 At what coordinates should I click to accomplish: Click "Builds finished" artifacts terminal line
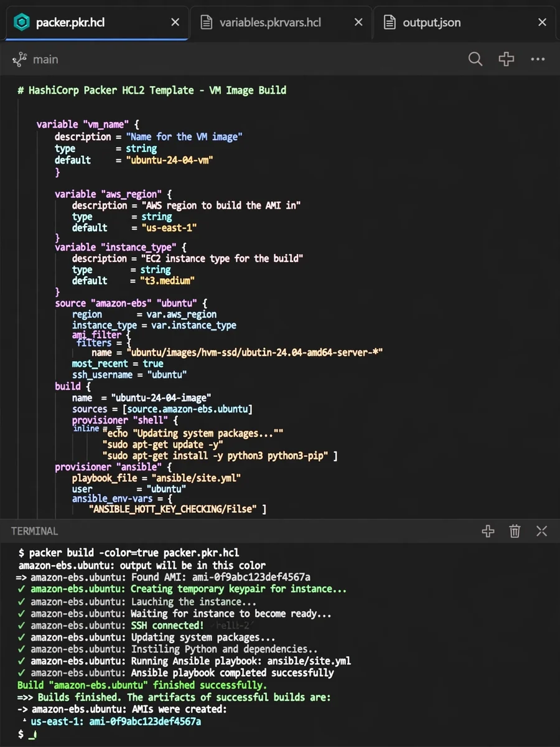(x=174, y=697)
